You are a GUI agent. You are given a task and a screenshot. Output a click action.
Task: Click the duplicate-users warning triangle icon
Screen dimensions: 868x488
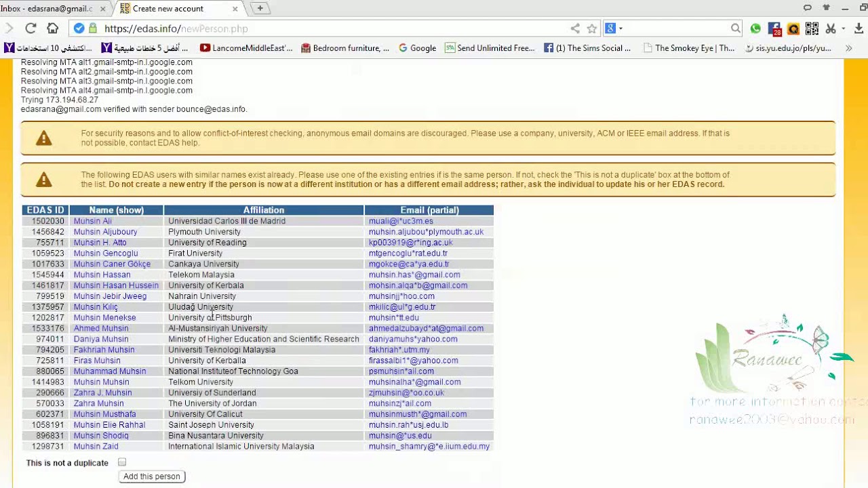44,180
